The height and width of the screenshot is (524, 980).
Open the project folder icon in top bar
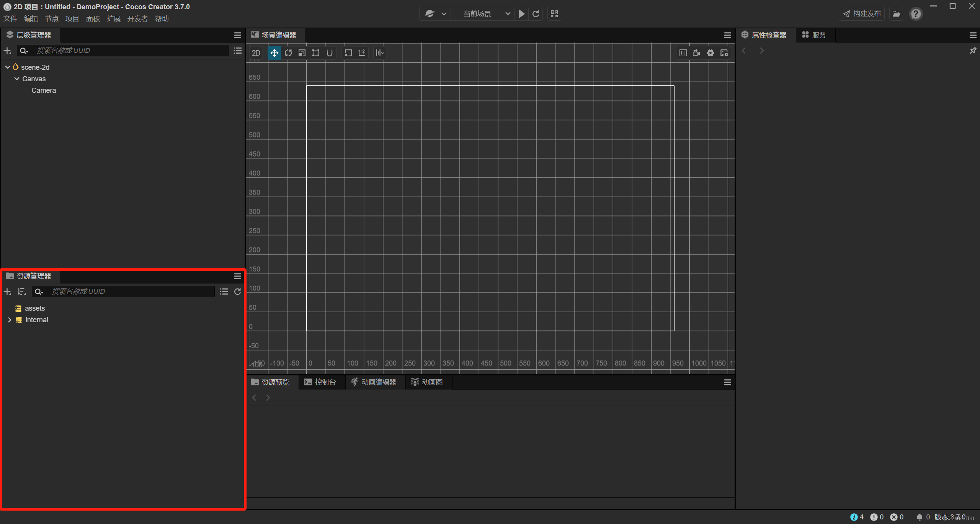point(896,14)
